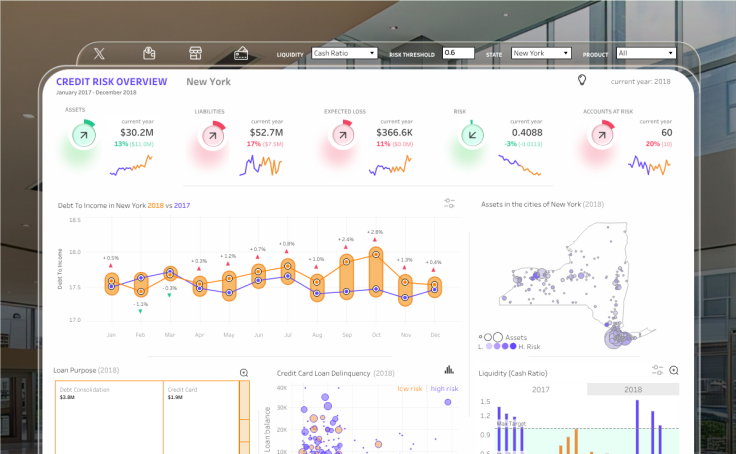The height and width of the screenshot is (454, 736).
Task: Expand the Product dropdown set to All
Action: click(x=646, y=53)
